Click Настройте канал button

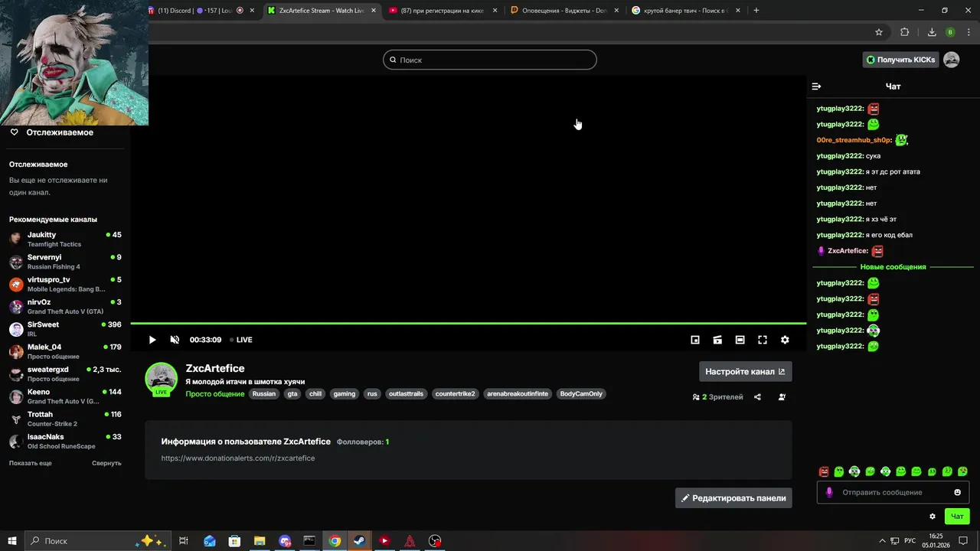click(745, 371)
